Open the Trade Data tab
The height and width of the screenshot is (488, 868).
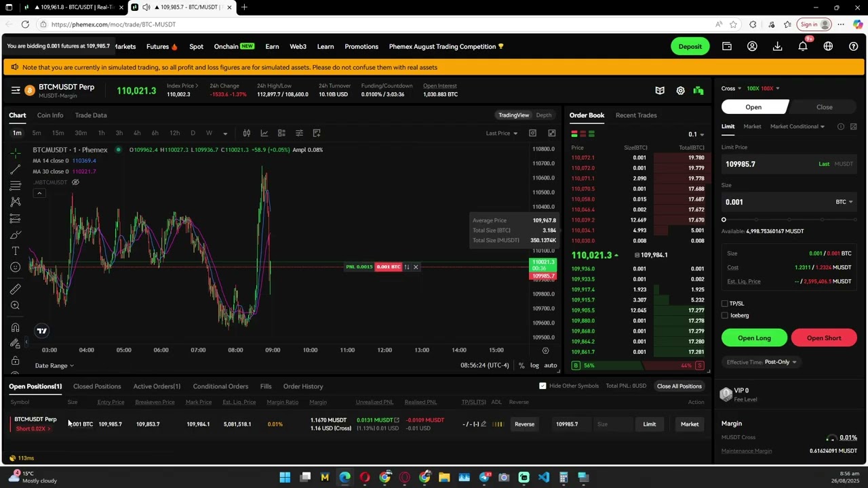coord(91,115)
